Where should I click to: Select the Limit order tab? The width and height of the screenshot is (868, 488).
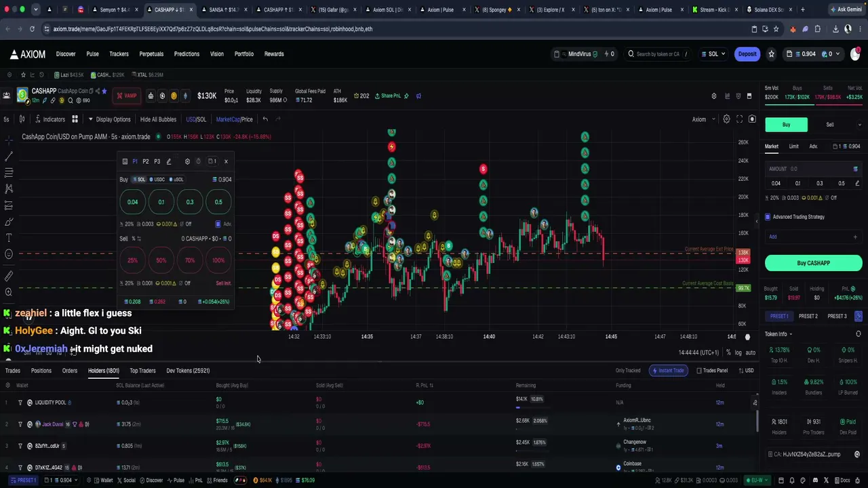pos(793,146)
